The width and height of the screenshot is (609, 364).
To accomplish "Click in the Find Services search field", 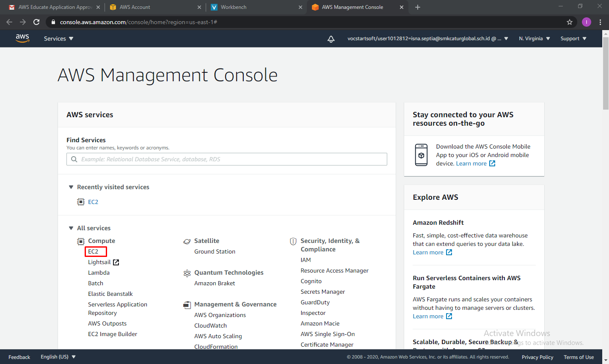I will (227, 159).
